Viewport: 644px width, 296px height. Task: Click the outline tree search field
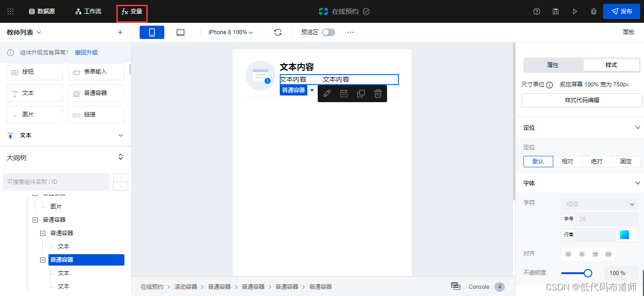click(56, 182)
